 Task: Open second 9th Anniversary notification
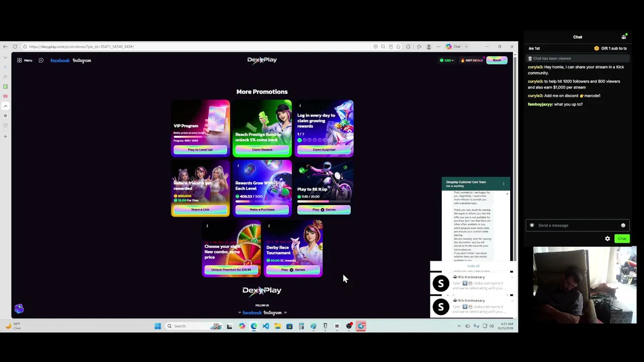472,307
